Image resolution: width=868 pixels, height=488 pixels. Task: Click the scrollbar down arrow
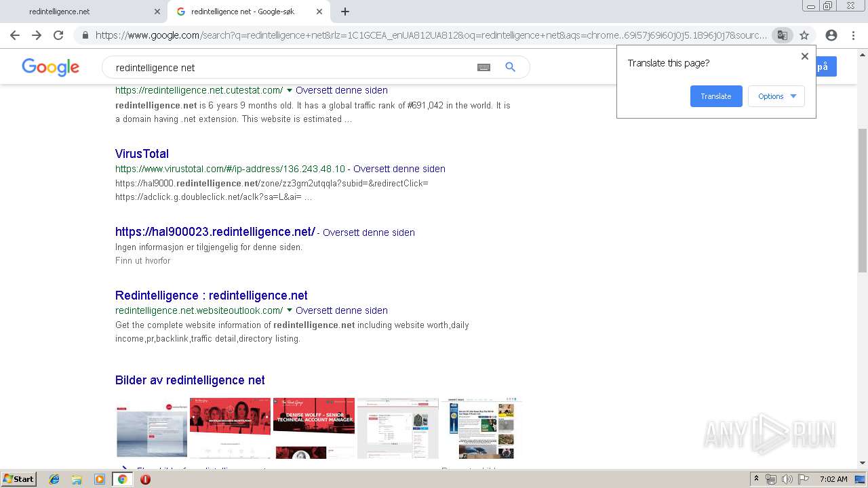863,463
